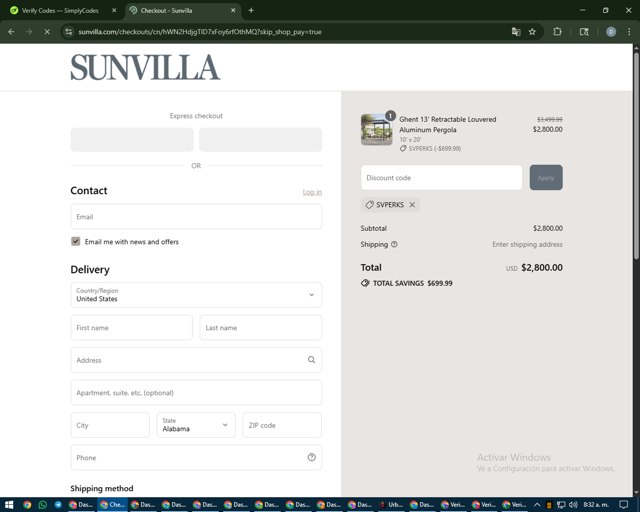Click the Last name field

[260, 327]
